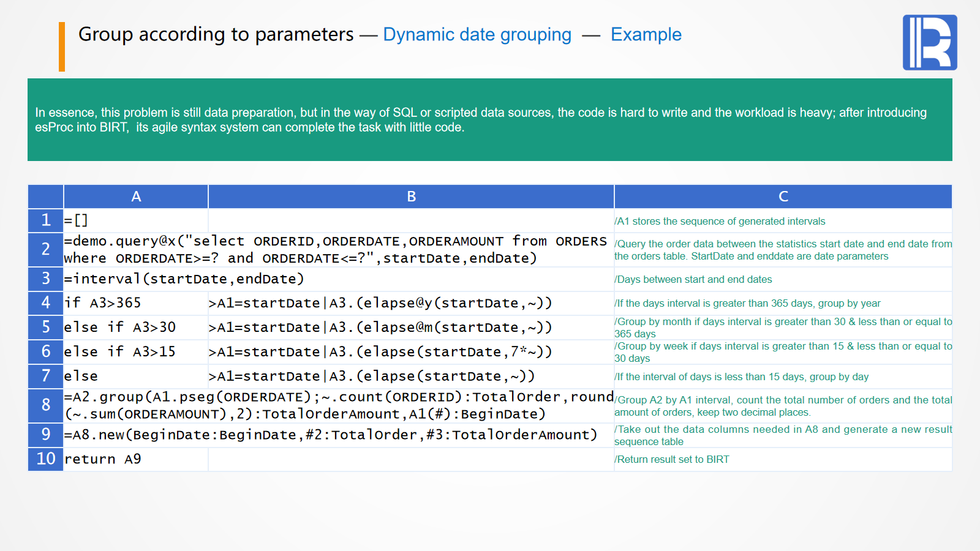Screen dimensions: 980x551
Task: Select row header 10
Action: [46, 459]
